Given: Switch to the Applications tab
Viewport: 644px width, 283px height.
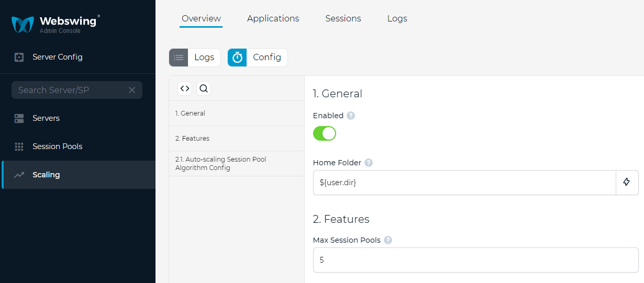Looking at the screenshot, I should click(x=273, y=18).
